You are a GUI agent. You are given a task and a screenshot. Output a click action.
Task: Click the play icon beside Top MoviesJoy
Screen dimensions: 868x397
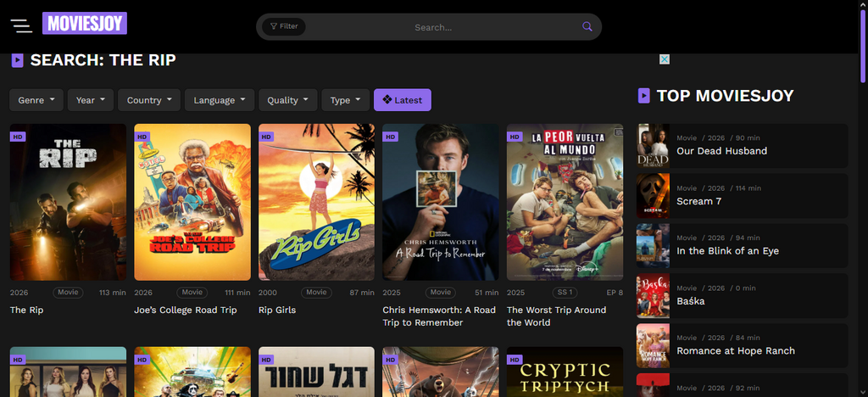click(643, 96)
